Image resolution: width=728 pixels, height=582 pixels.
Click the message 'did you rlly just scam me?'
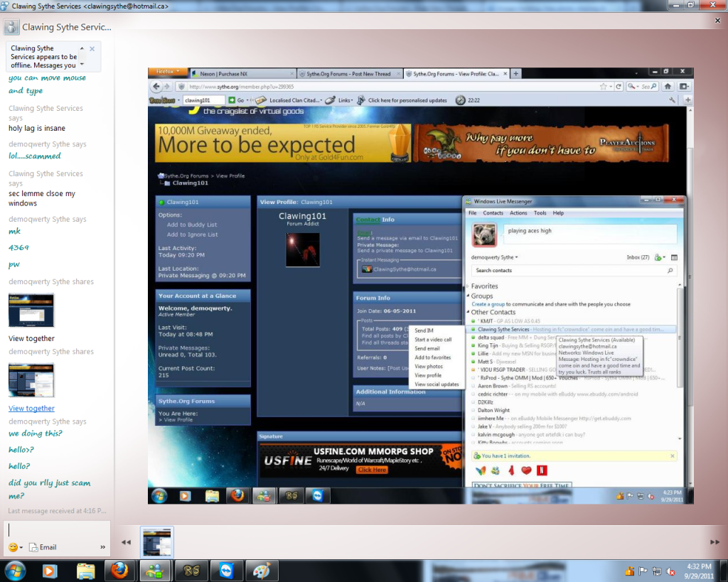49,489
